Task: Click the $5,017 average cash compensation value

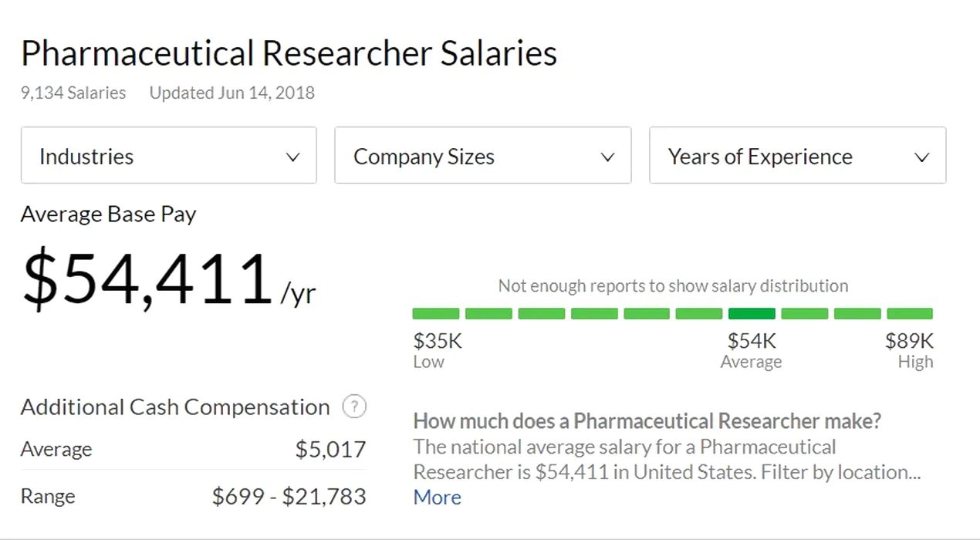Action: (x=330, y=450)
